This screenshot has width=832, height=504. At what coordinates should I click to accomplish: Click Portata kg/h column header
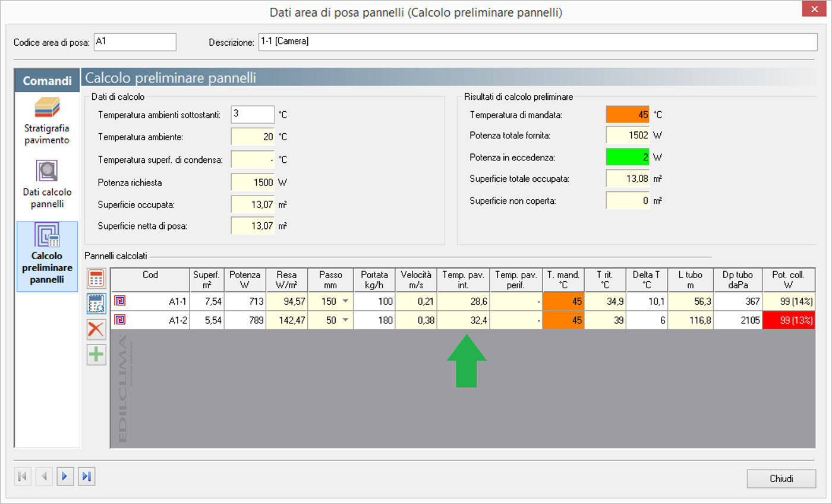pos(375,280)
